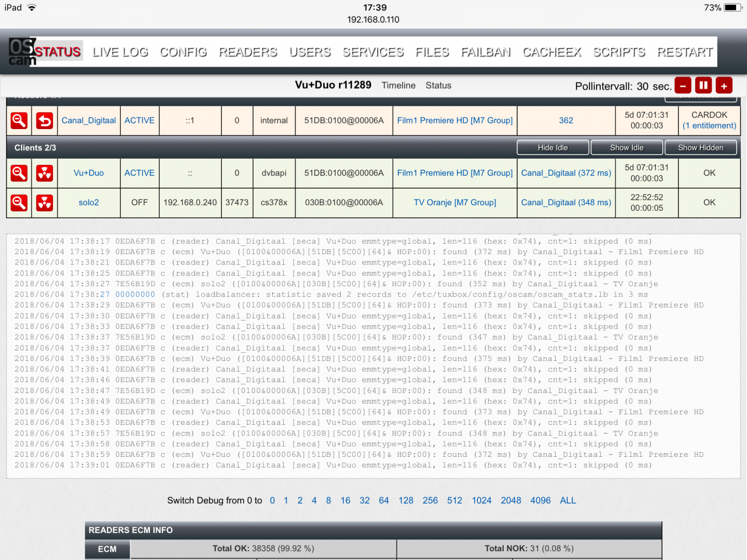
Task: Go to the READERS page
Action: 248,52
